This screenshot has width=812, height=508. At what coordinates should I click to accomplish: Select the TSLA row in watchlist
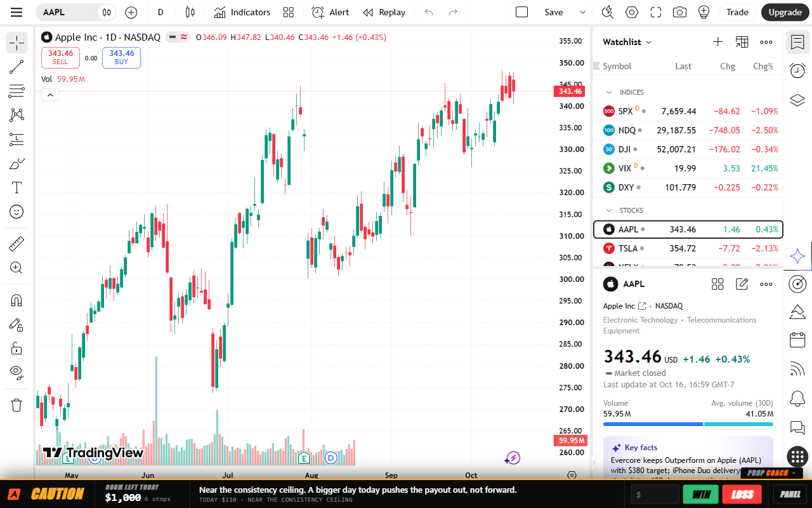688,248
